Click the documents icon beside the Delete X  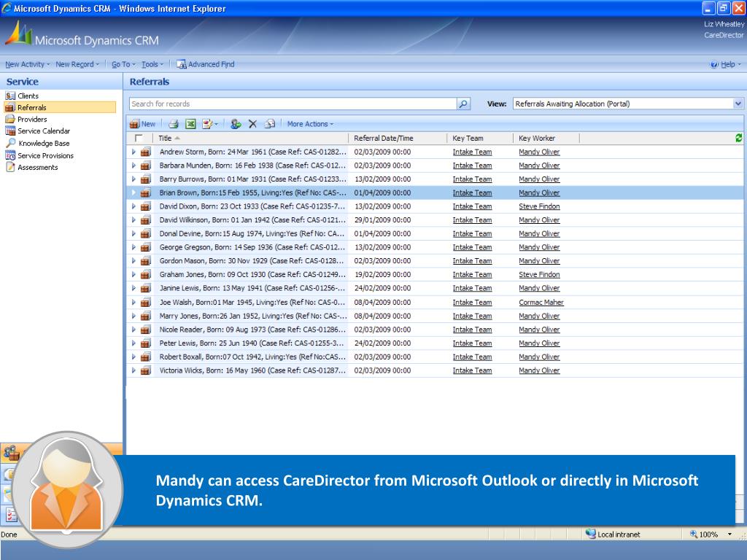click(x=270, y=124)
